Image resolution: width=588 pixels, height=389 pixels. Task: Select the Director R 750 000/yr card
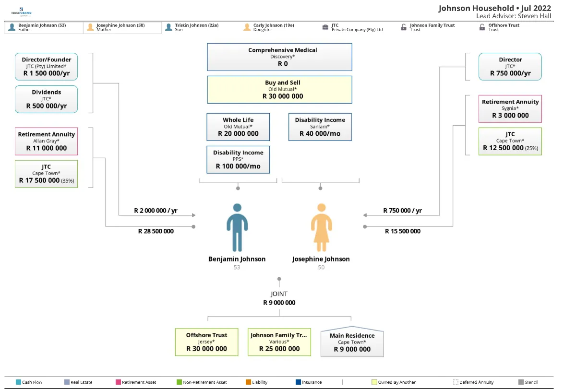(510, 67)
